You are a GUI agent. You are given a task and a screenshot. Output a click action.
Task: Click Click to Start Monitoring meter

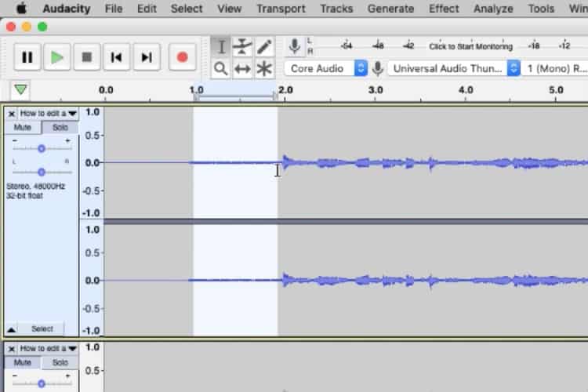point(470,46)
